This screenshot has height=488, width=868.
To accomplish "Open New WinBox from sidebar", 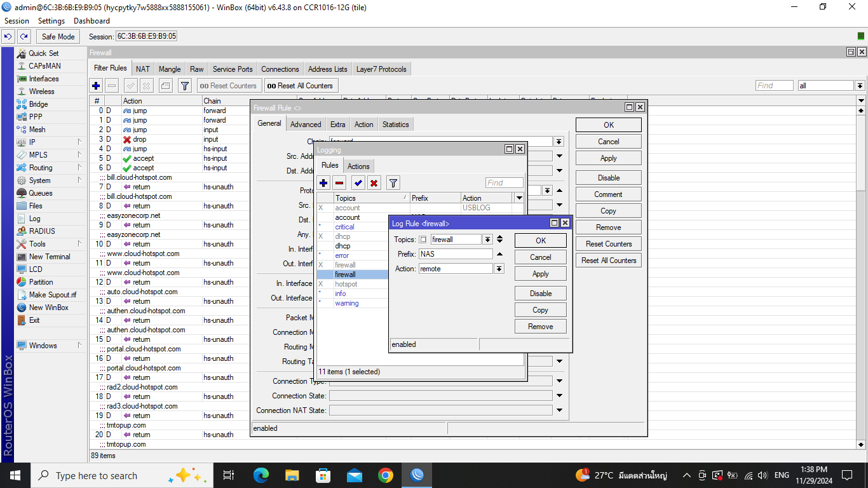I will coord(48,308).
